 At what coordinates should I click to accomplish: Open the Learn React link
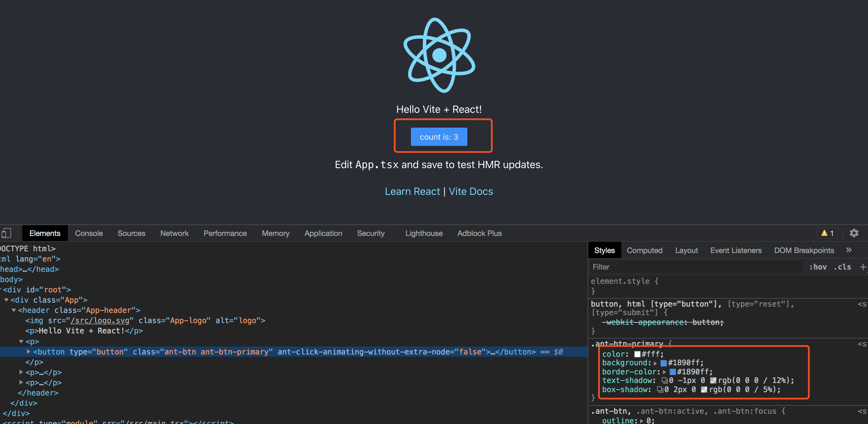(413, 191)
